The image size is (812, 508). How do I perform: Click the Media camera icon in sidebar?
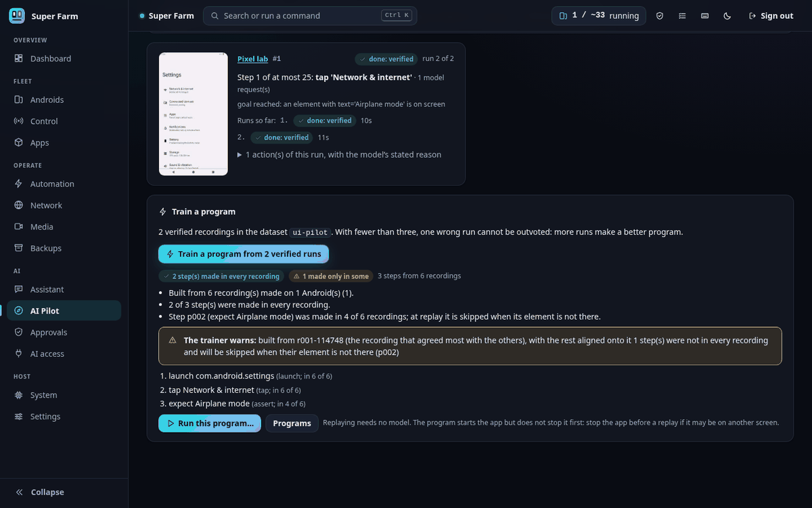coord(18,227)
